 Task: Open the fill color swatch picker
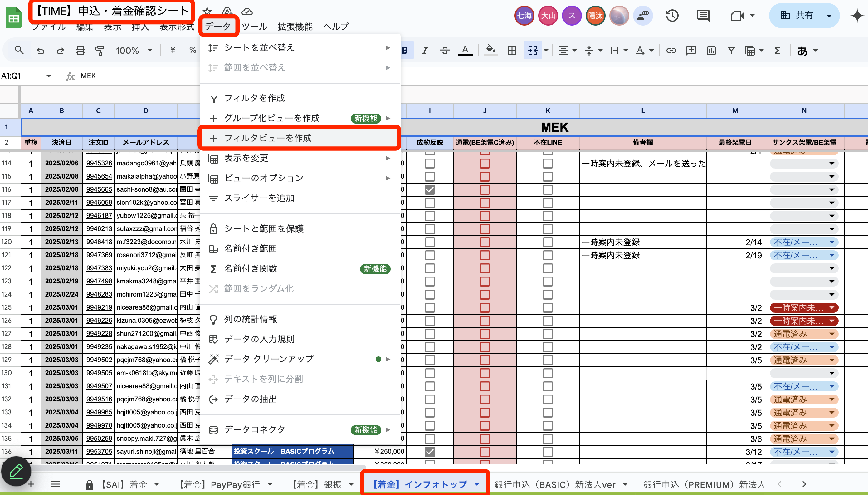coord(491,50)
